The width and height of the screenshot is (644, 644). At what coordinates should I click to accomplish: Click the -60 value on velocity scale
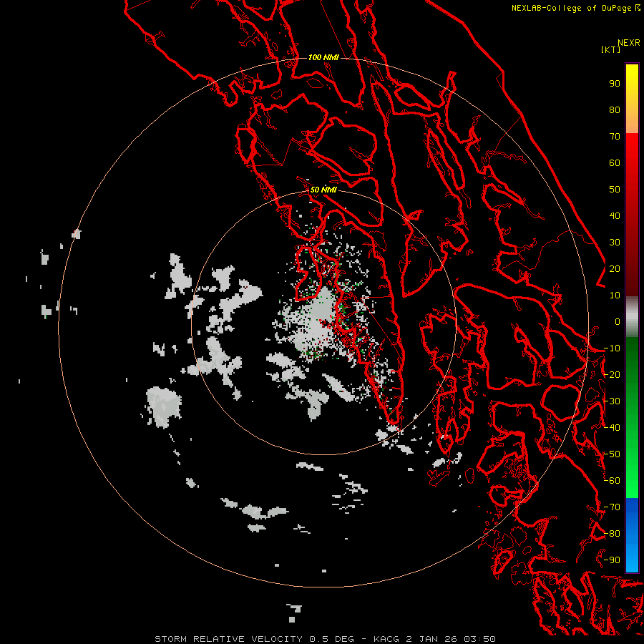tap(612, 481)
